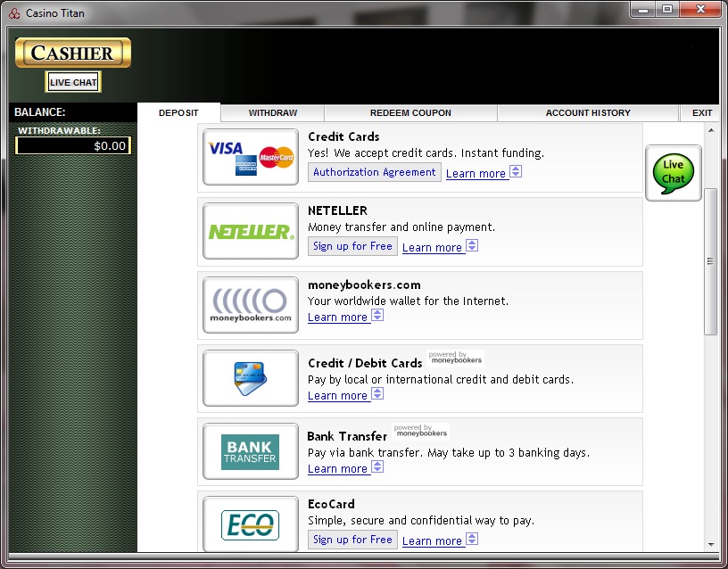Expand Learn more arrow under moneybookers.com
Screen dimensions: 728x569
pyautogui.click(x=377, y=316)
